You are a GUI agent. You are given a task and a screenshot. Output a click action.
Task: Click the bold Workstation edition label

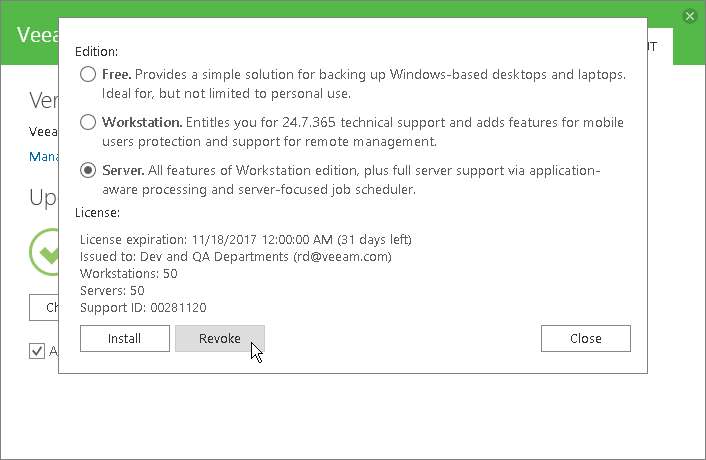pos(142,122)
